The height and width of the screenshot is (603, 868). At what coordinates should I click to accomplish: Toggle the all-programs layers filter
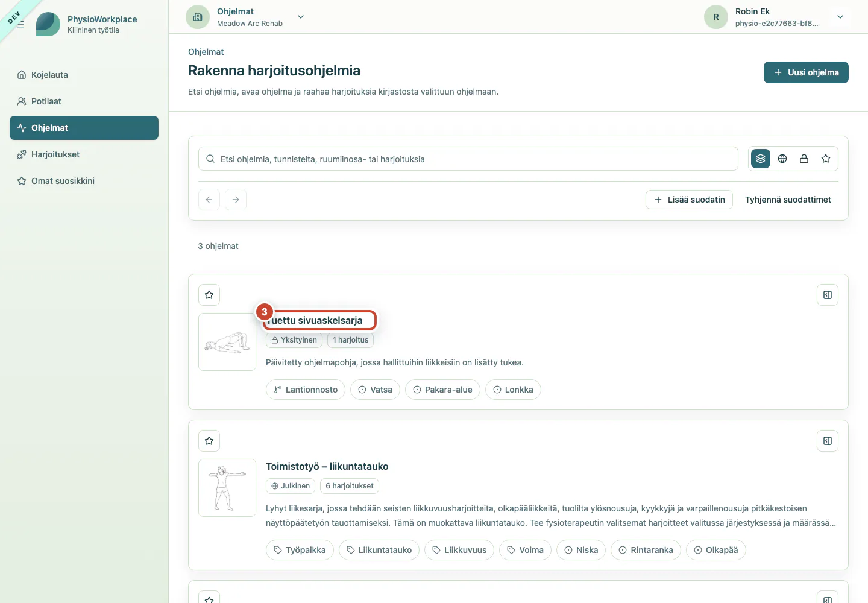(x=761, y=159)
